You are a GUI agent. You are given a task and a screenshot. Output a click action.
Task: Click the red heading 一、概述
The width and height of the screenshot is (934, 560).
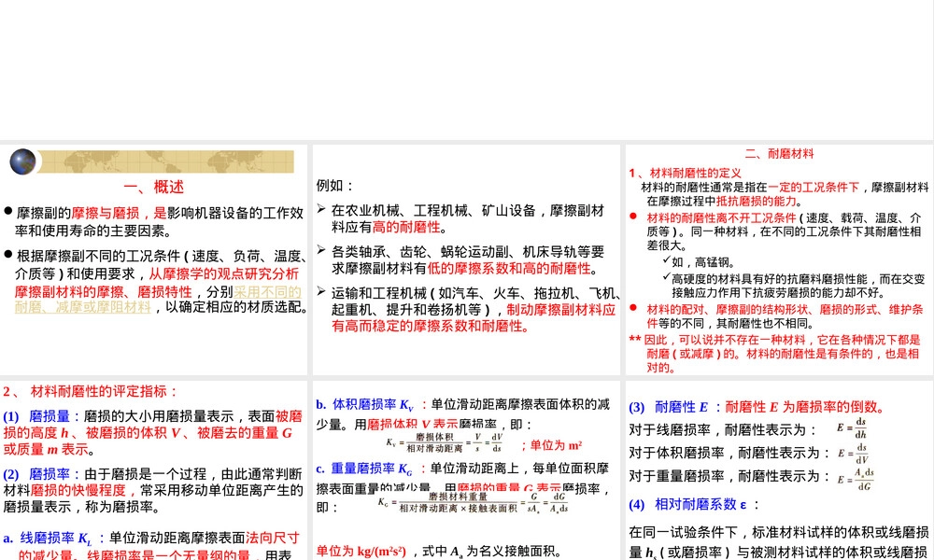click(154, 187)
